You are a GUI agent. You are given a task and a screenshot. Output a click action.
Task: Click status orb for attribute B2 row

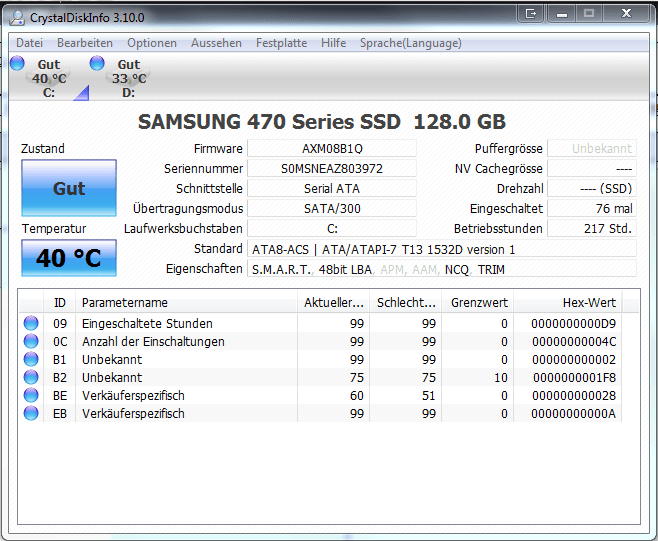[x=31, y=377]
